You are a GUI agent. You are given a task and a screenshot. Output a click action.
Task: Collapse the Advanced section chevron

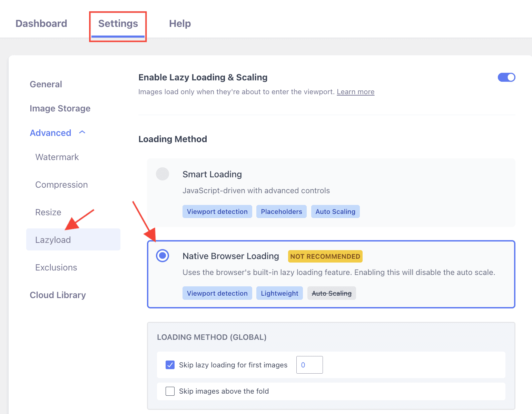click(x=82, y=132)
